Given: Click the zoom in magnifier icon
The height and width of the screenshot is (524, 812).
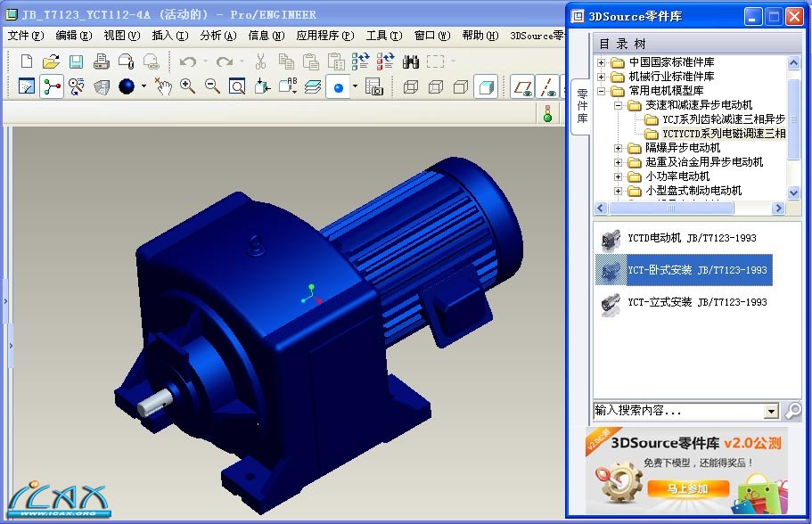Looking at the screenshot, I should click(x=187, y=86).
